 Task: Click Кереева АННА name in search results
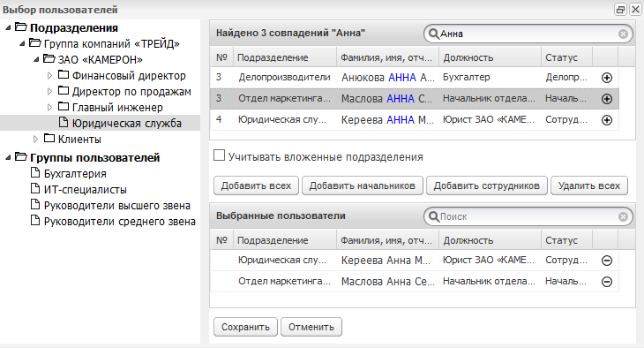[387, 120]
